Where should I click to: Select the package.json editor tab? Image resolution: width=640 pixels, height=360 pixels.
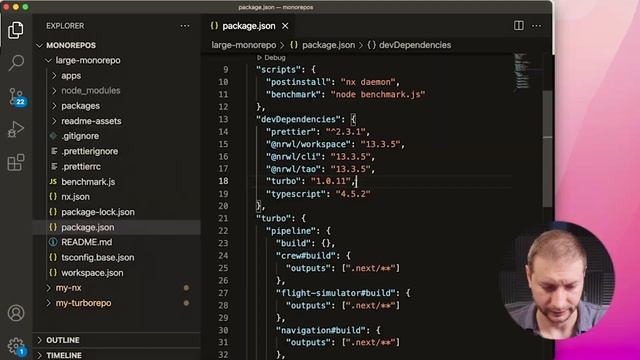click(249, 26)
